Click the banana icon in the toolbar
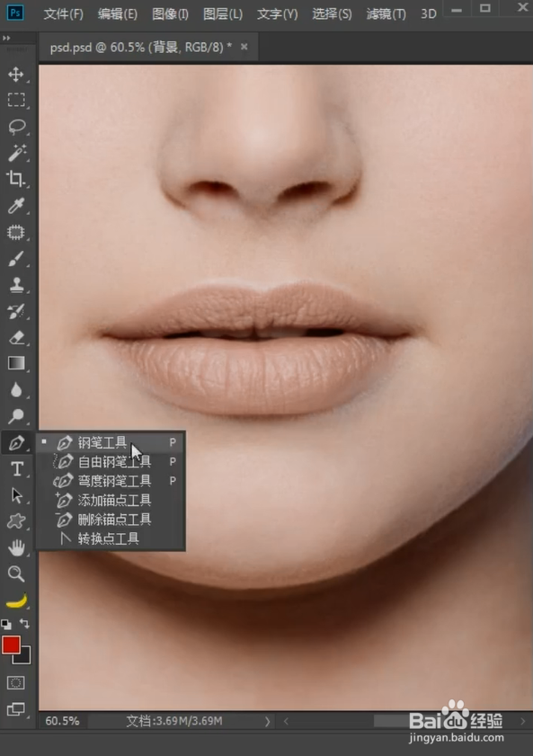The width and height of the screenshot is (533, 756). [16, 600]
